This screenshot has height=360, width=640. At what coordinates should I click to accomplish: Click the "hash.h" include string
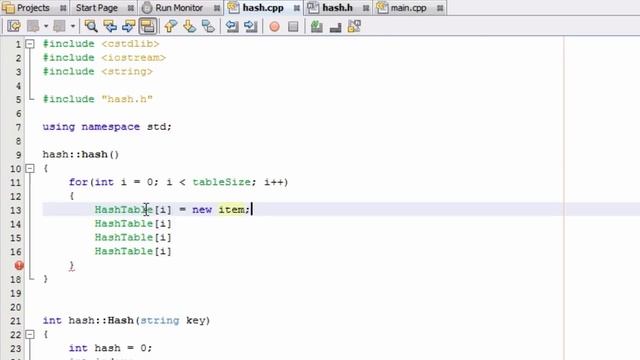tap(127, 99)
